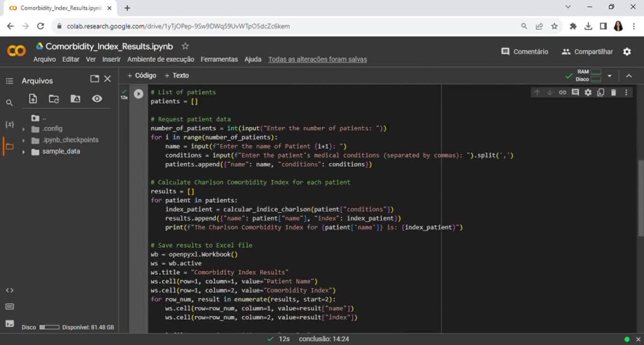644x345 pixels.
Task: Open the code snippets sidebar icon
Action: coord(10,290)
